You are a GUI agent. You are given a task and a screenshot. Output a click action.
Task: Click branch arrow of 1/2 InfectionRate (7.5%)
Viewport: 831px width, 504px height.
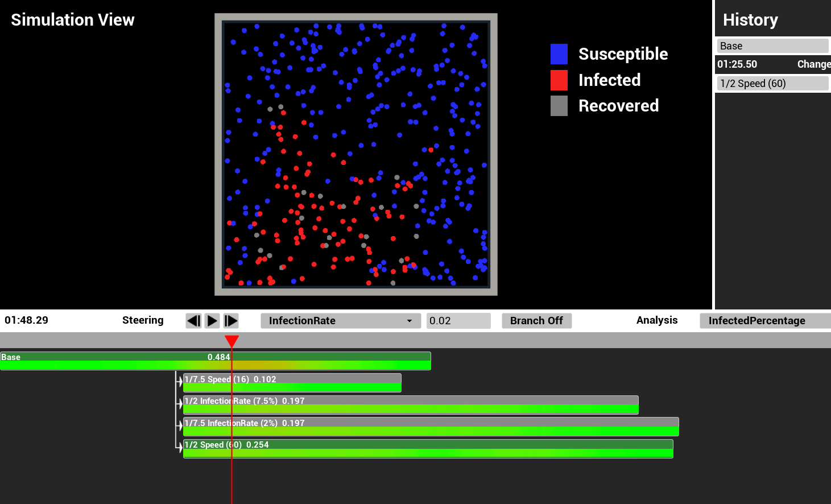(180, 404)
